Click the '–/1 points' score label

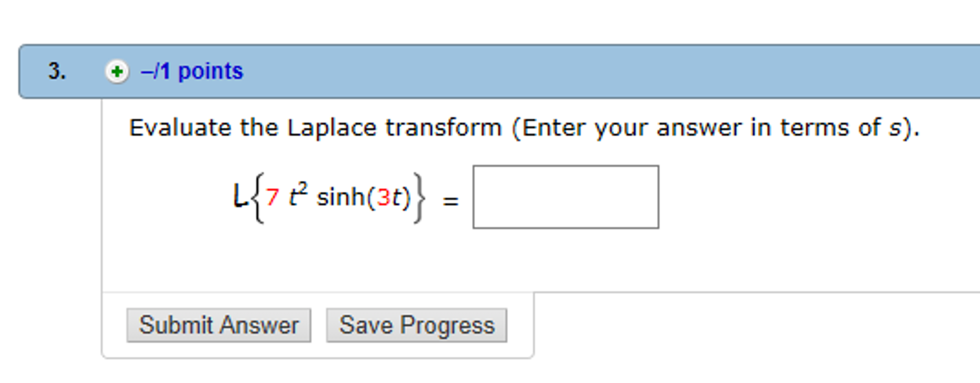click(192, 71)
